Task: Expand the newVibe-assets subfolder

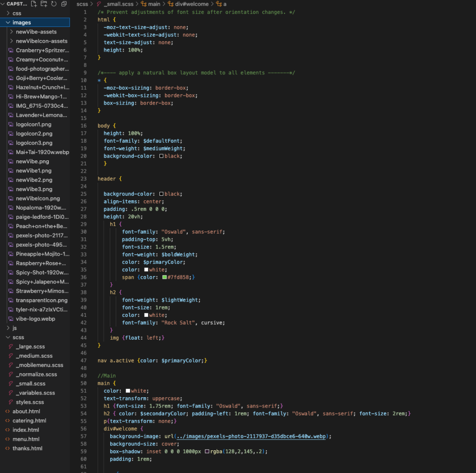Action: (x=11, y=32)
